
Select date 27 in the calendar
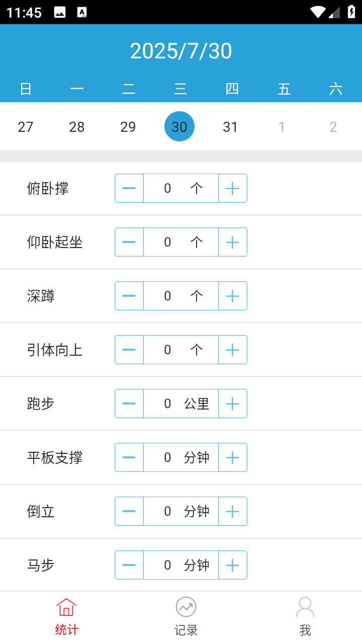(26, 127)
